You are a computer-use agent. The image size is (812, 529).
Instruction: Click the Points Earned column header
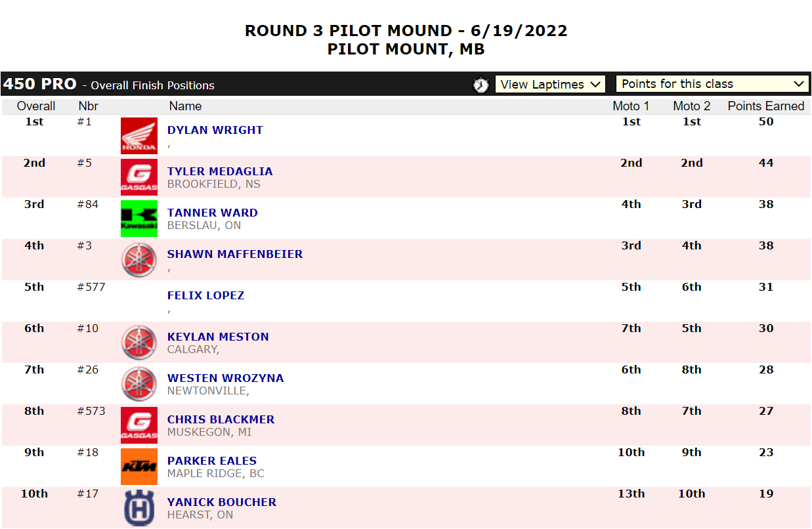(765, 106)
